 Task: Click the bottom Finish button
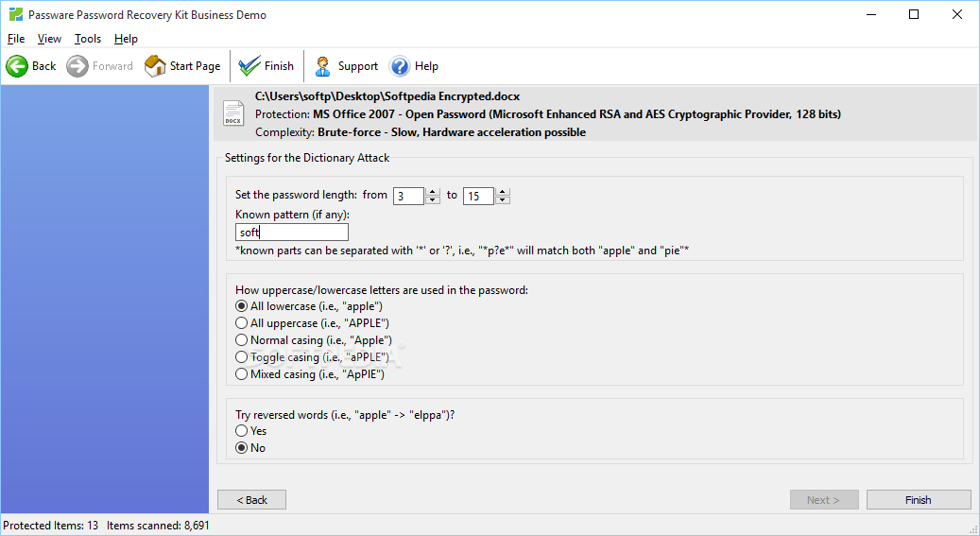919,500
